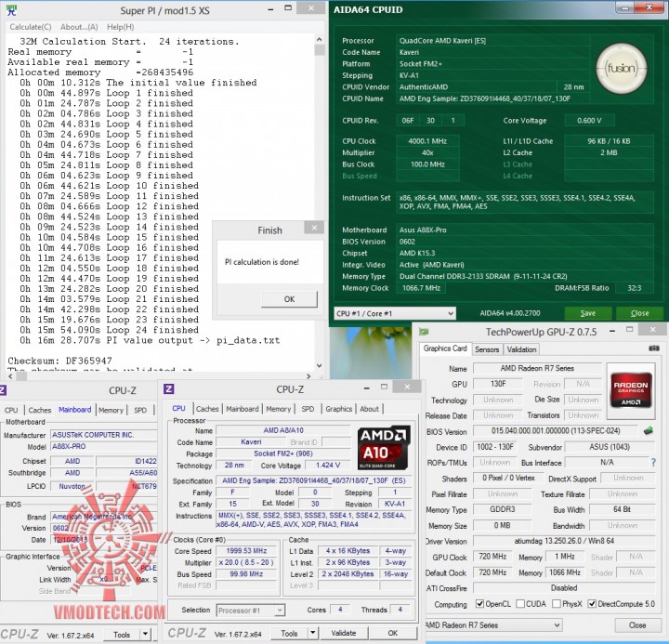The width and height of the screenshot is (669, 644).
Task: Select the Caches tab in back CPU-Z window
Action: click(x=40, y=410)
